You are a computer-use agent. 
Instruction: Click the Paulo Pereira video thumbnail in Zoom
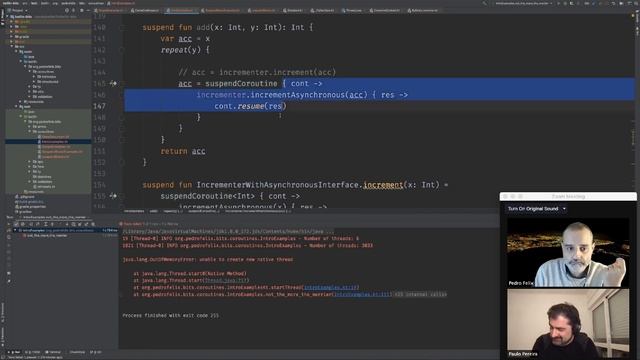click(x=568, y=323)
